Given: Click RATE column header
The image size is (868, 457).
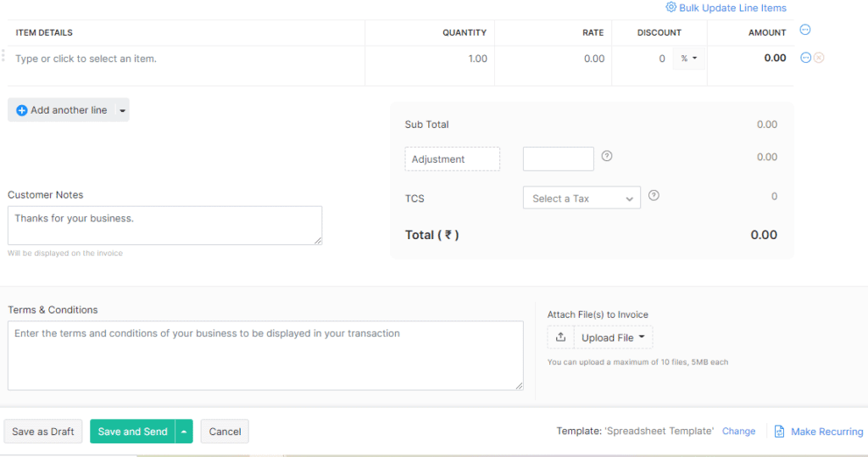Looking at the screenshot, I should (593, 33).
